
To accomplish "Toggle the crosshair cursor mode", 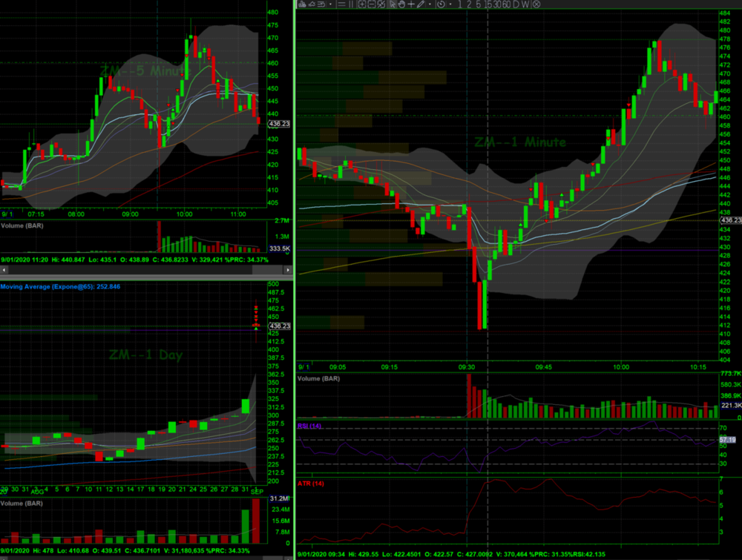I will click(x=410, y=4).
